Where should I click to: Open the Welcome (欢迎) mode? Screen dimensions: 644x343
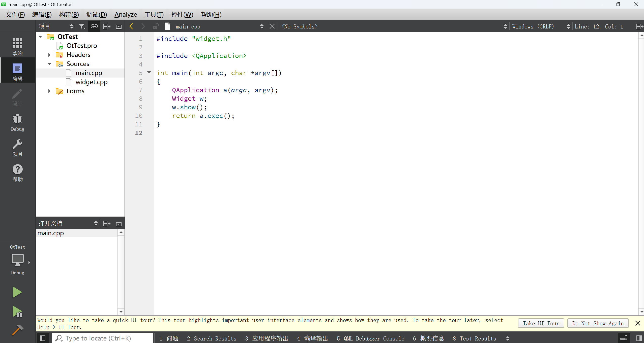(18, 46)
